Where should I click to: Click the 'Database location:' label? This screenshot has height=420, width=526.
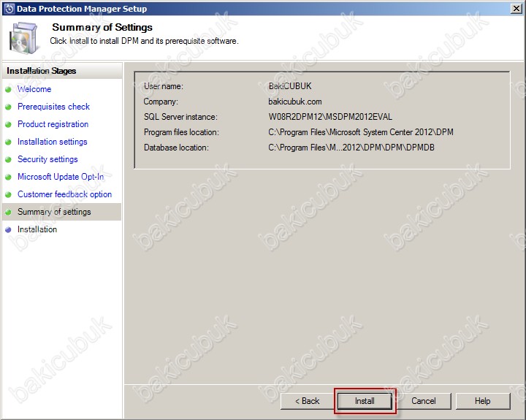(x=176, y=148)
